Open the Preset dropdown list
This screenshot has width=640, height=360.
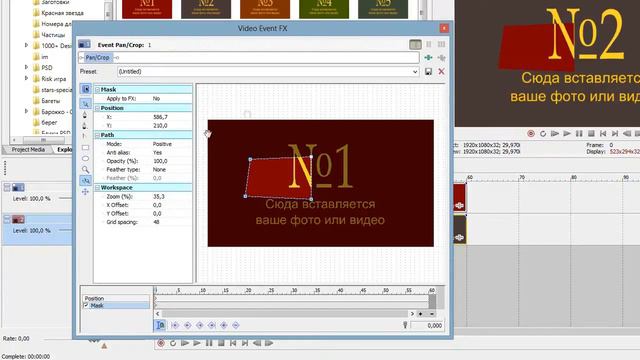pyautogui.click(x=415, y=72)
